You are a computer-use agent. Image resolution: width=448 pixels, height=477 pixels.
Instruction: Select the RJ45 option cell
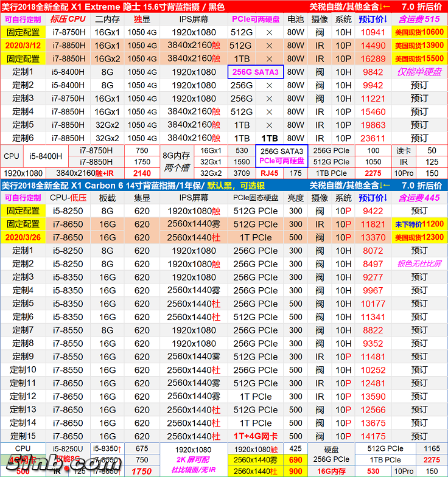(x=268, y=173)
